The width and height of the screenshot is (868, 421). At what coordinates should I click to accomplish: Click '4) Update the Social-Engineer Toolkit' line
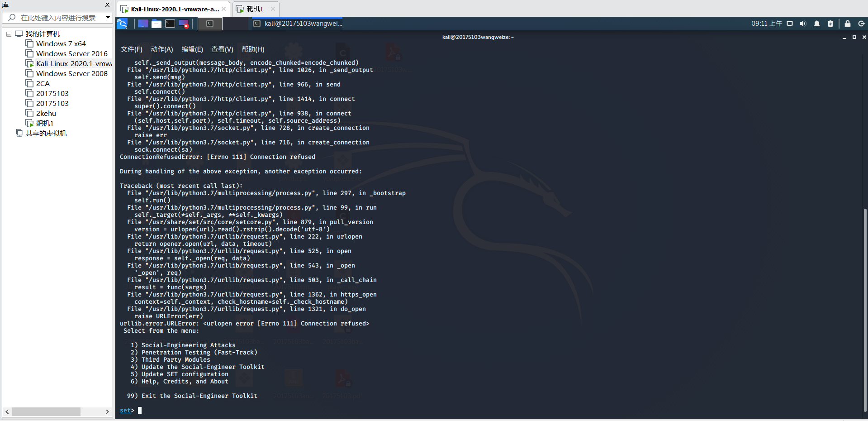pyautogui.click(x=198, y=367)
